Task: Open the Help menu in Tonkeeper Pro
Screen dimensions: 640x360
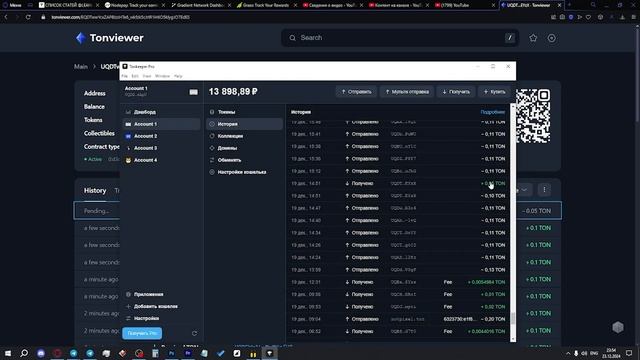Action: tap(178, 76)
